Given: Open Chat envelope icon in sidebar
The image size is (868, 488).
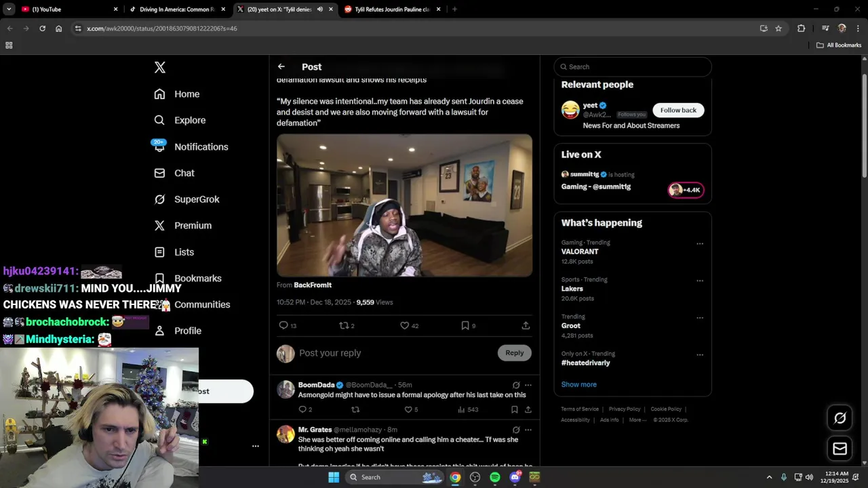Looking at the screenshot, I should (x=159, y=173).
